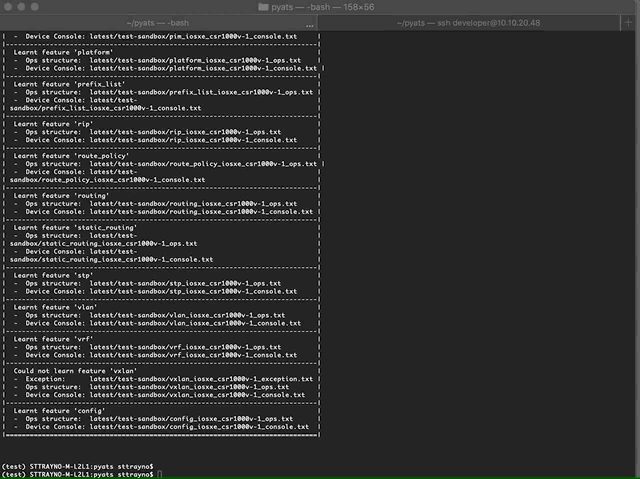This screenshot has width=640, height=479.
Task: Click text Learnt feature 'stp'
Action: [x=53, y=275]
